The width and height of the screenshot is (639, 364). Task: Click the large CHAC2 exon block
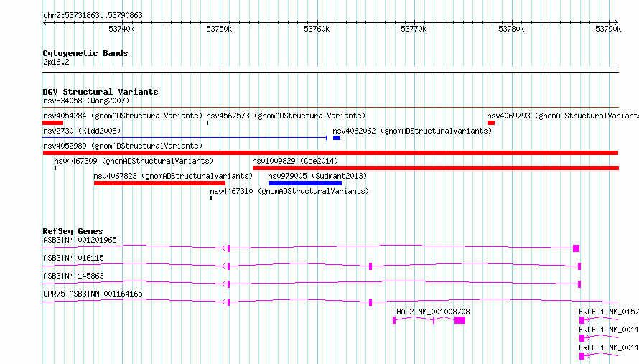click(460, 320)
